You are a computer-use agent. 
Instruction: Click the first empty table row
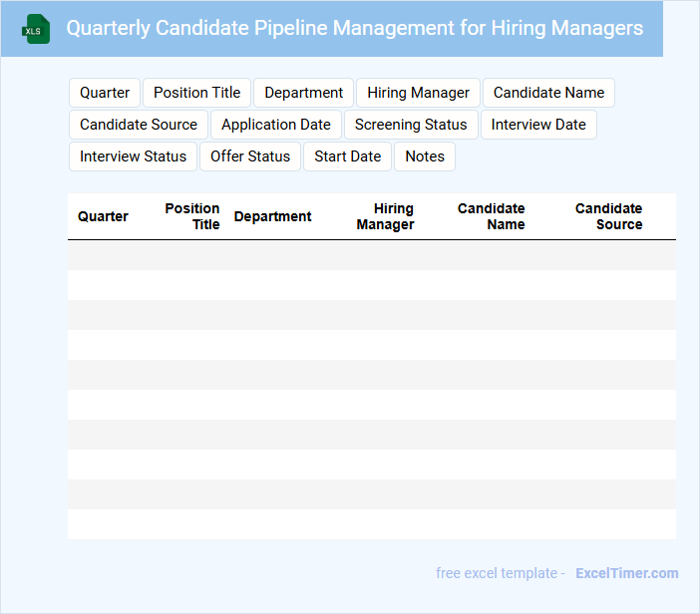tap(371, 255)
